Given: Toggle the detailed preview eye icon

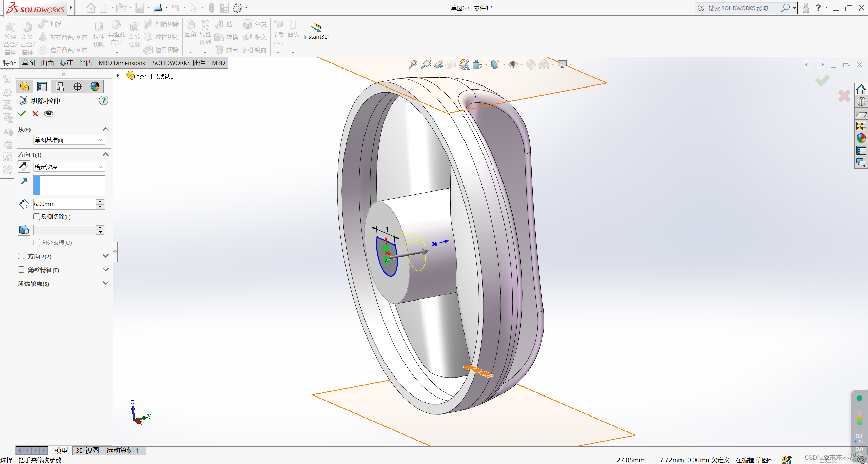Looking at the screenshot, I should [x=48, y=113].
